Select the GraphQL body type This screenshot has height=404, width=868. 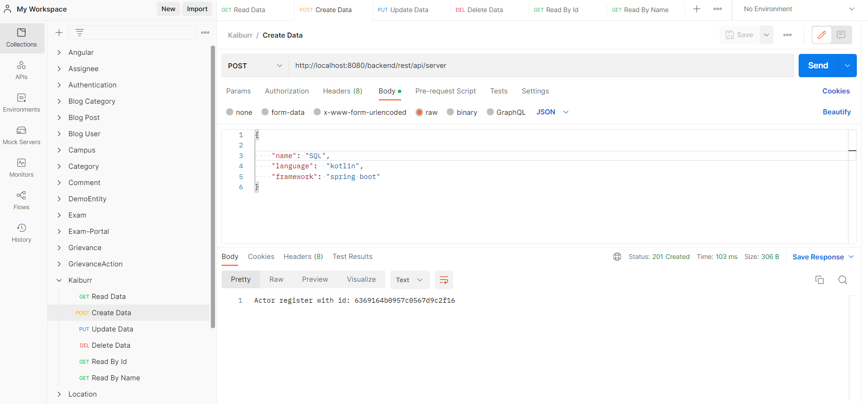490,112
